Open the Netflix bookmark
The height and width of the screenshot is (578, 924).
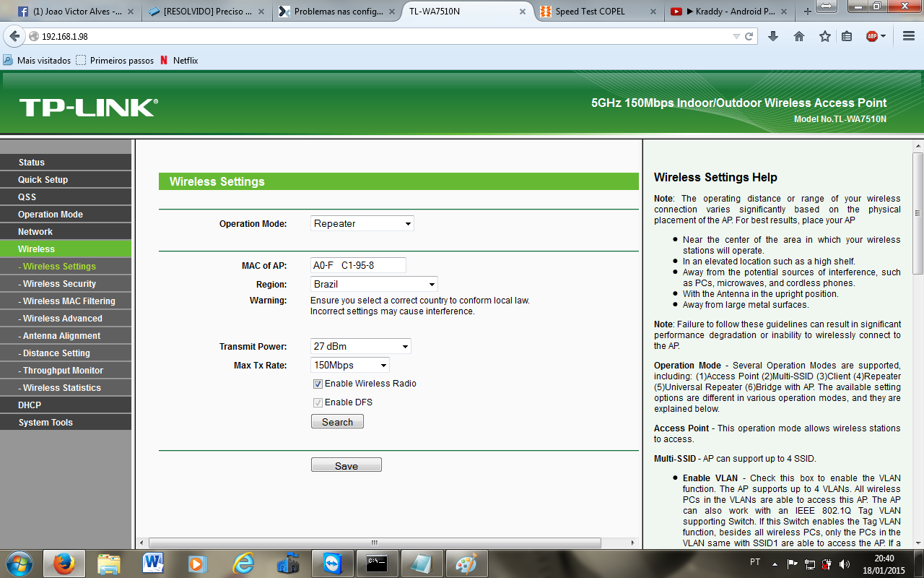tap(179, 61)
